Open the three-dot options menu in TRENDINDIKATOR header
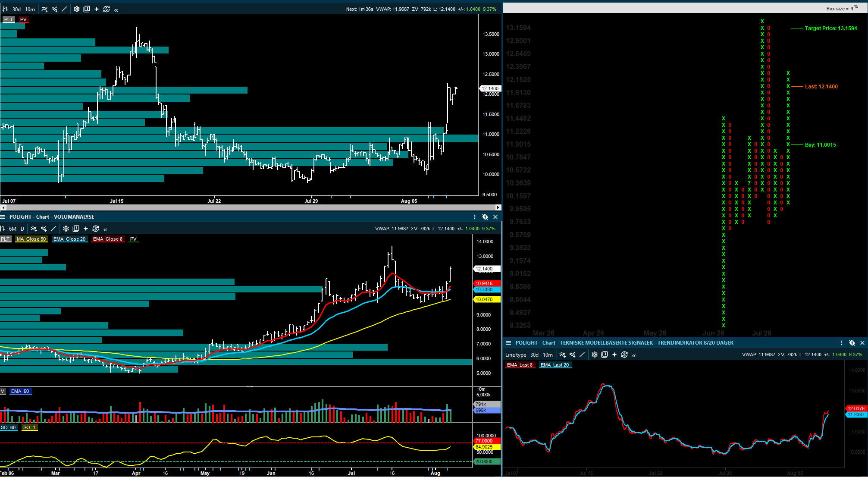868x477 pixels. point(842,343)
